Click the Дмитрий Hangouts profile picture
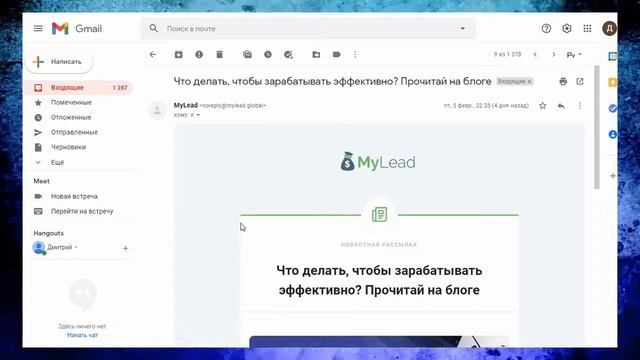 point(39,247)
